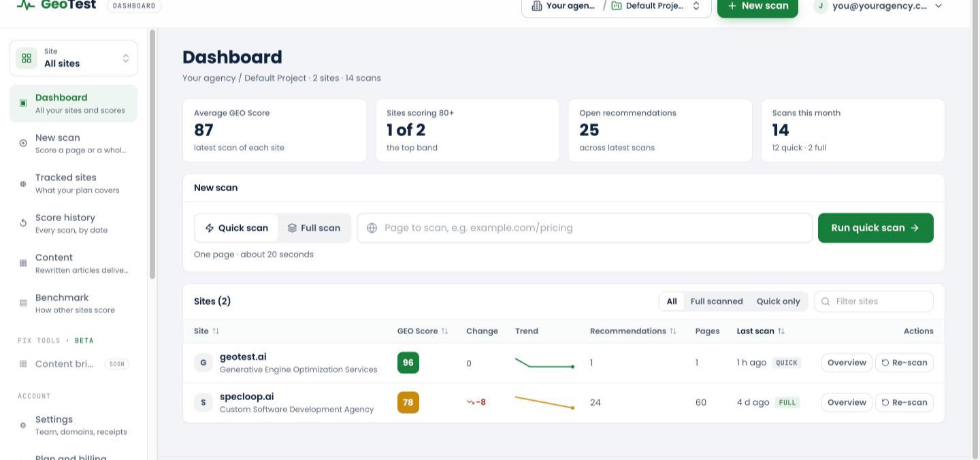
Task: Click the Scans this month card
Action: [853, 131]
